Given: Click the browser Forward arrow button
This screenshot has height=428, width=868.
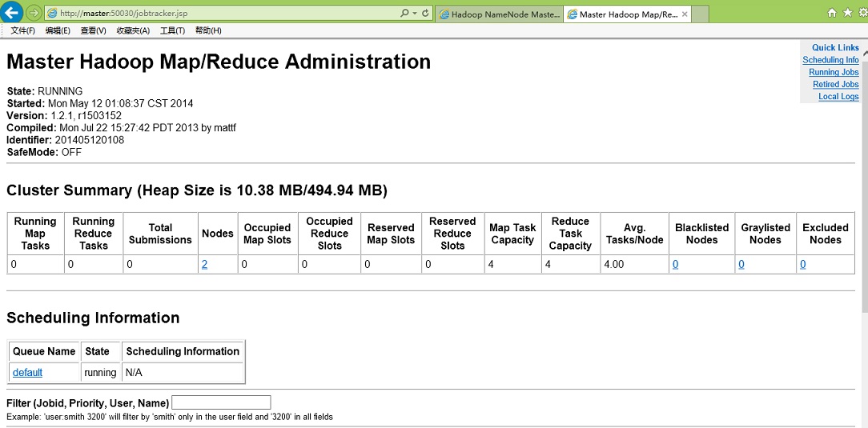Looking at the screenshot, I should tap(34, 13).
